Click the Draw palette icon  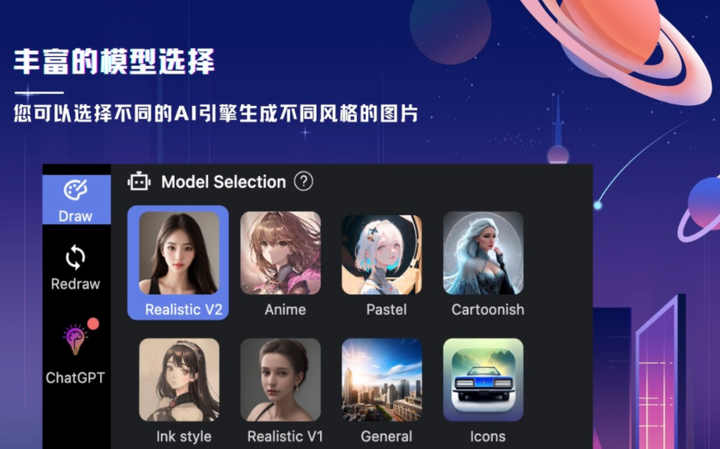pos(75,190)
